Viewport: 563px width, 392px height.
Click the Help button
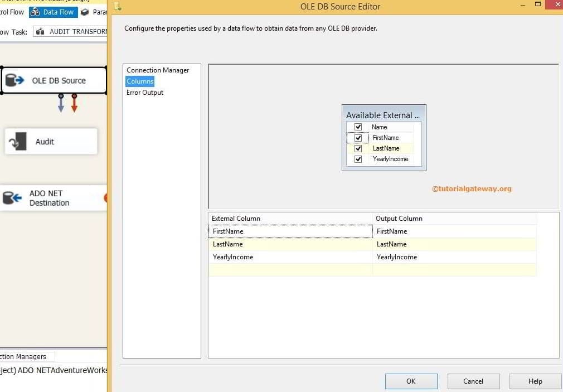(x=535, y=381)
